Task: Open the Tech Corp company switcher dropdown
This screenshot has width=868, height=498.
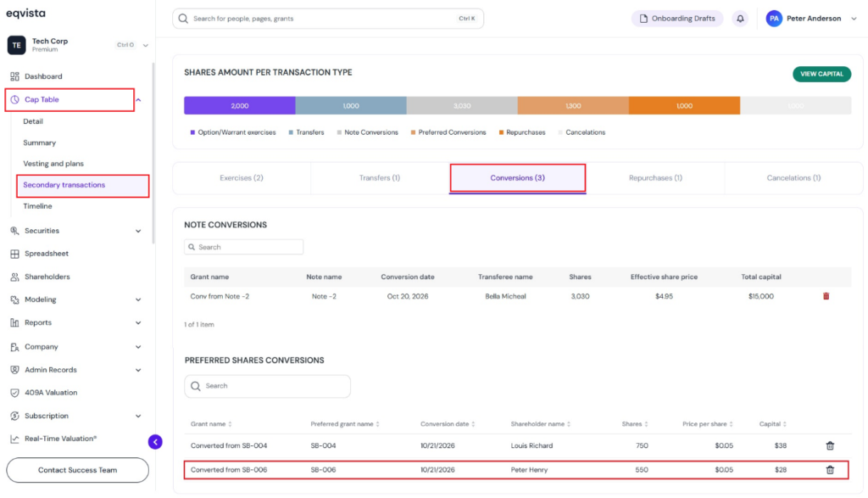Action: (x=146, y=46)
